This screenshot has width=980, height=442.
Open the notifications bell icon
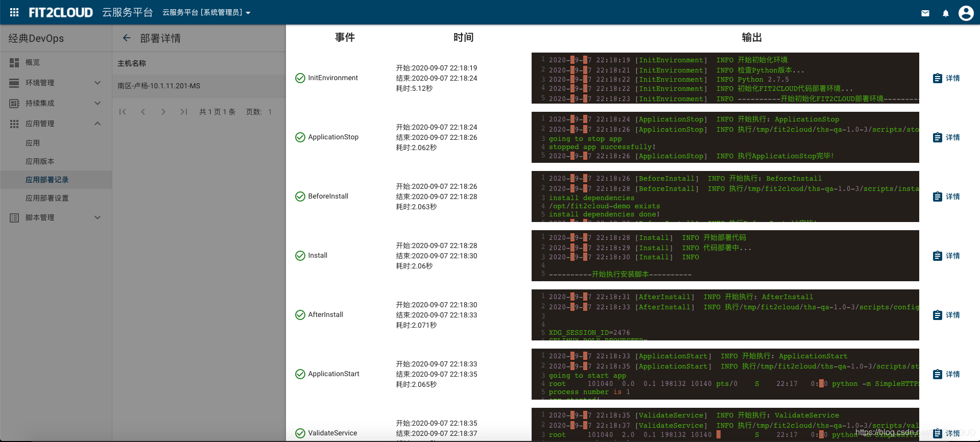[x=946, y=13]
